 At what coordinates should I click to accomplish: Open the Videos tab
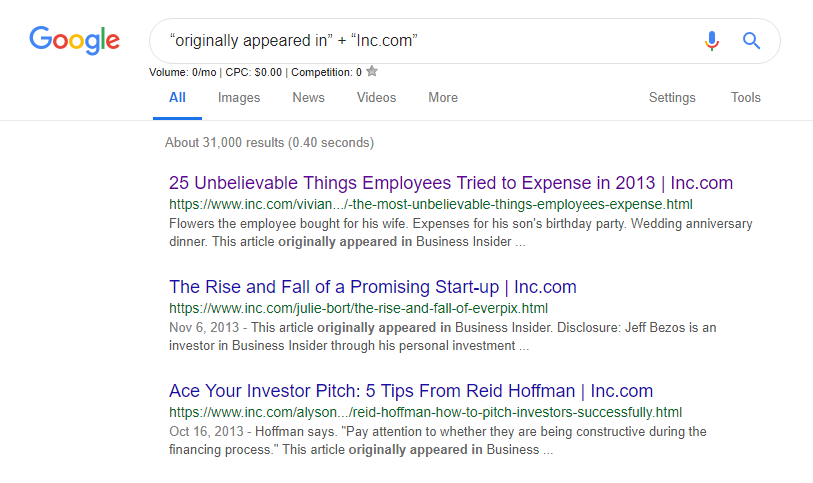(376, 98)
